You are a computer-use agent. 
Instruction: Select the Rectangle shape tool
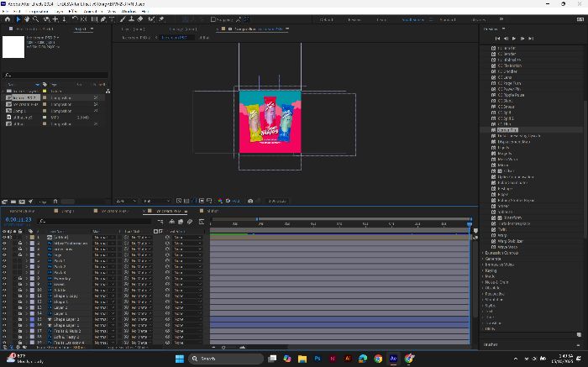[94, 19]
